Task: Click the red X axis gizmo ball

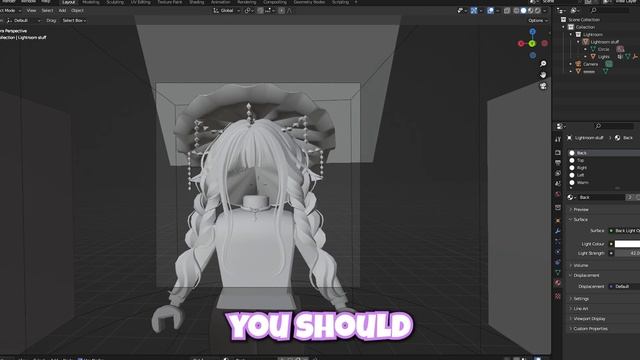Action: point(521,43)
